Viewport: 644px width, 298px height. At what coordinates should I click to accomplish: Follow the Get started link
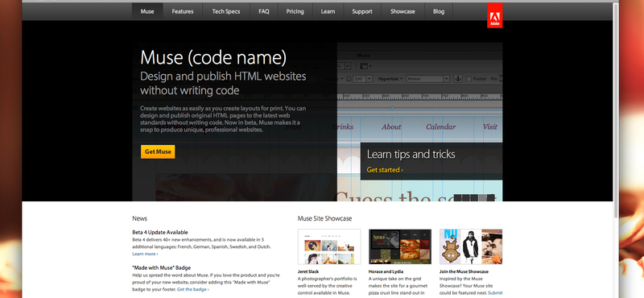click(385, 170)
